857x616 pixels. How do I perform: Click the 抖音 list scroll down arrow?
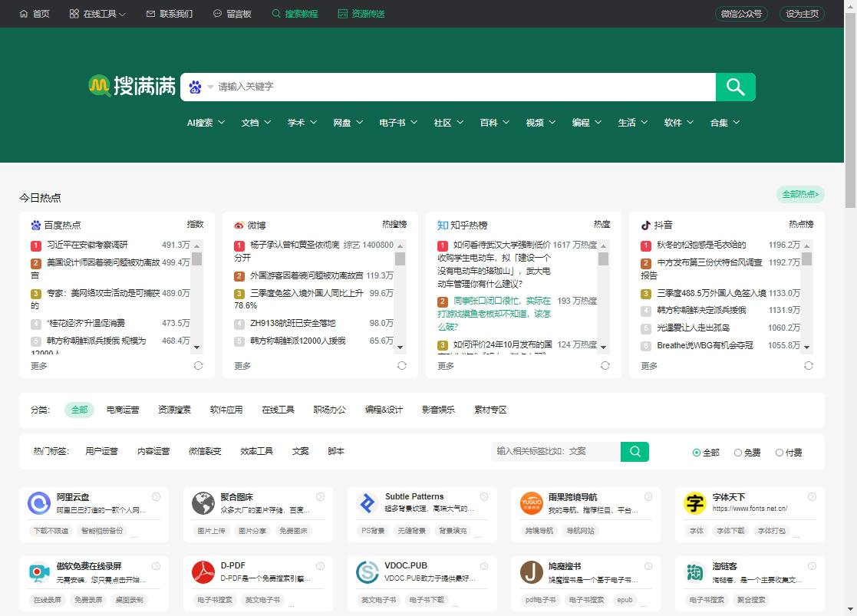point(806,347)
